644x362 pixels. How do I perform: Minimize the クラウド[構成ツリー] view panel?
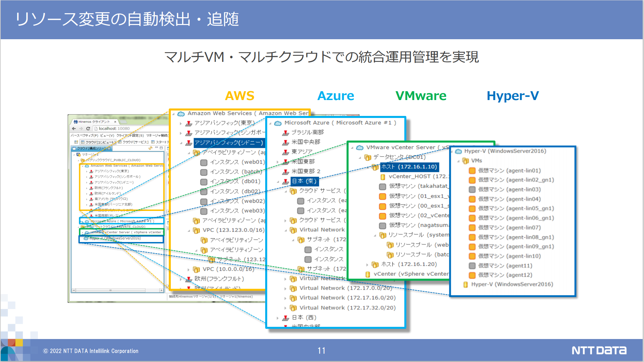(157, 148)
